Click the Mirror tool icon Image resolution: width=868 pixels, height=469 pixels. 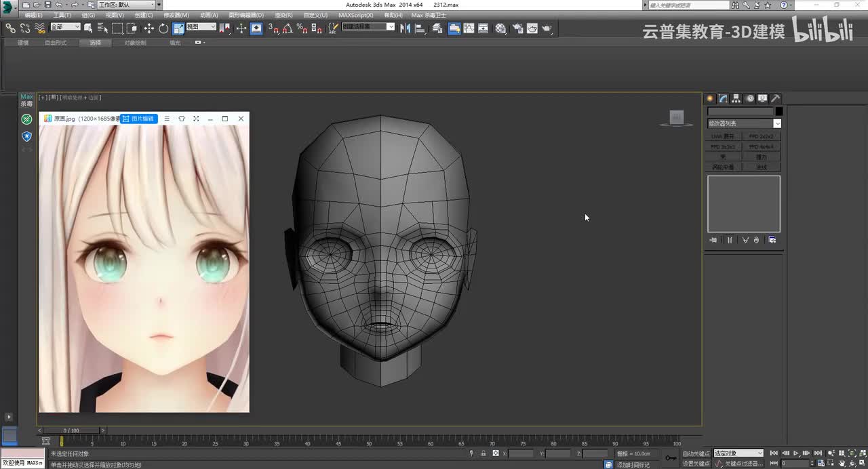click(x=405, y=28)
